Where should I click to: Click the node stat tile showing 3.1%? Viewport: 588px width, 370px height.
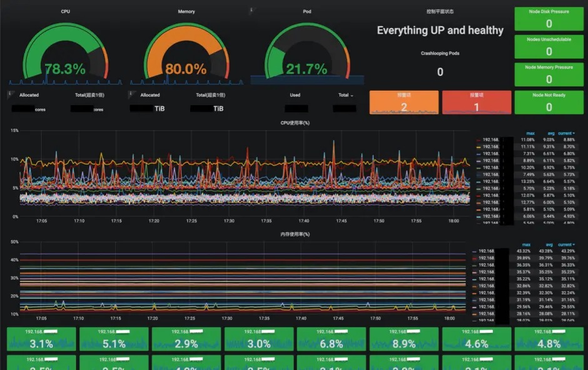coord(41,339)
